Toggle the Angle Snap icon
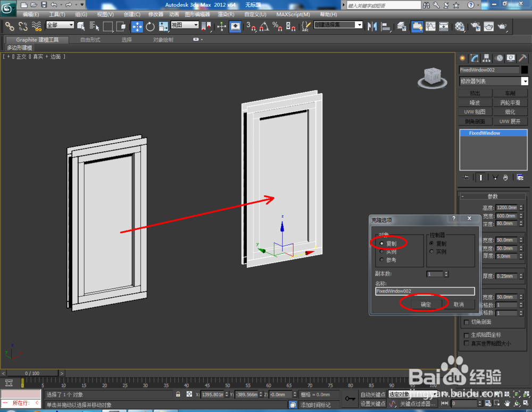Image resolution: width=532 pixels, height=412 pixels. (264, 26)
